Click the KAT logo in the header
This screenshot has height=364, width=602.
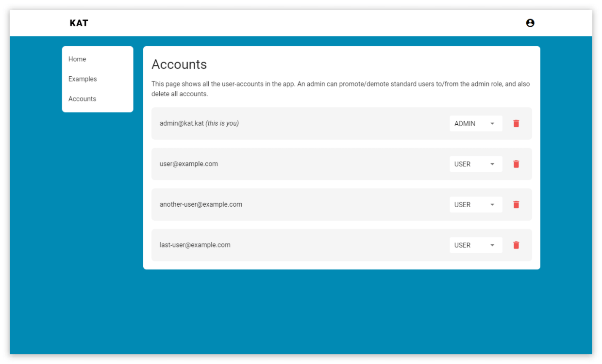coord(79,23)
